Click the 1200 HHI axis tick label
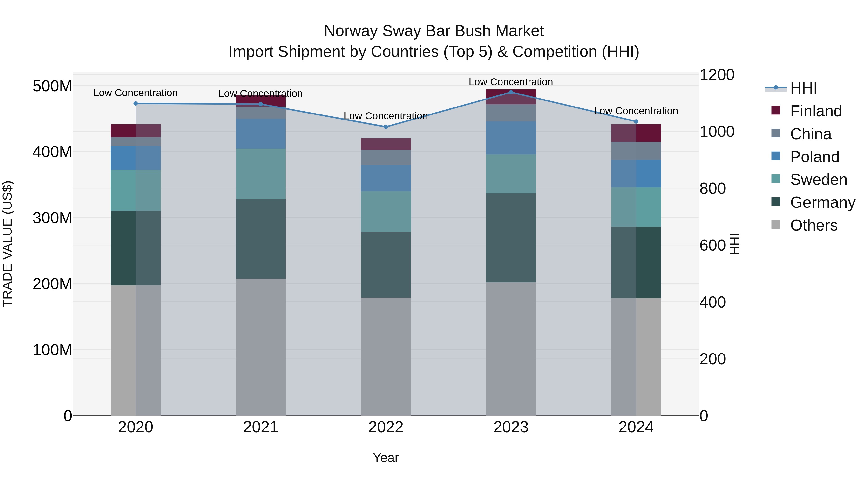 pos(717,75)
